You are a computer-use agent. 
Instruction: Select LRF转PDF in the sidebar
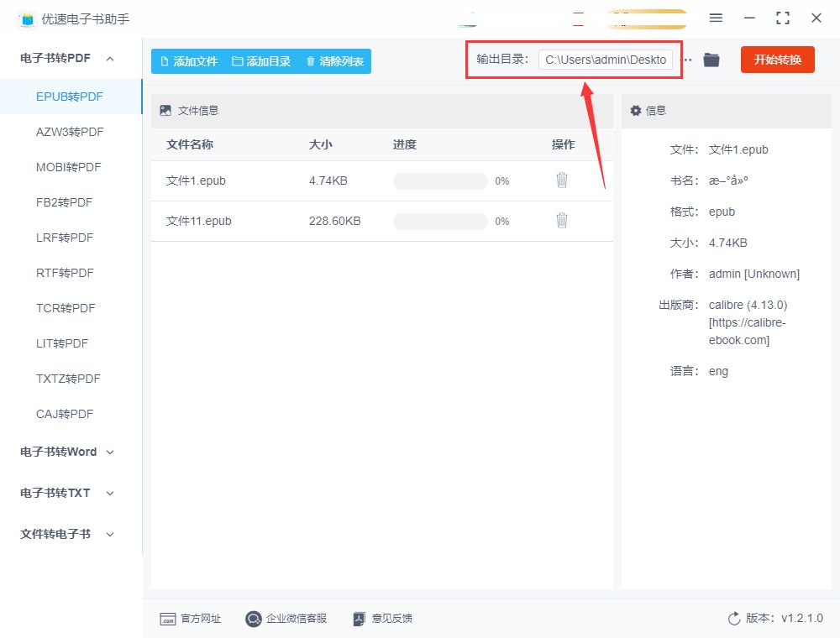click(65, 238)
